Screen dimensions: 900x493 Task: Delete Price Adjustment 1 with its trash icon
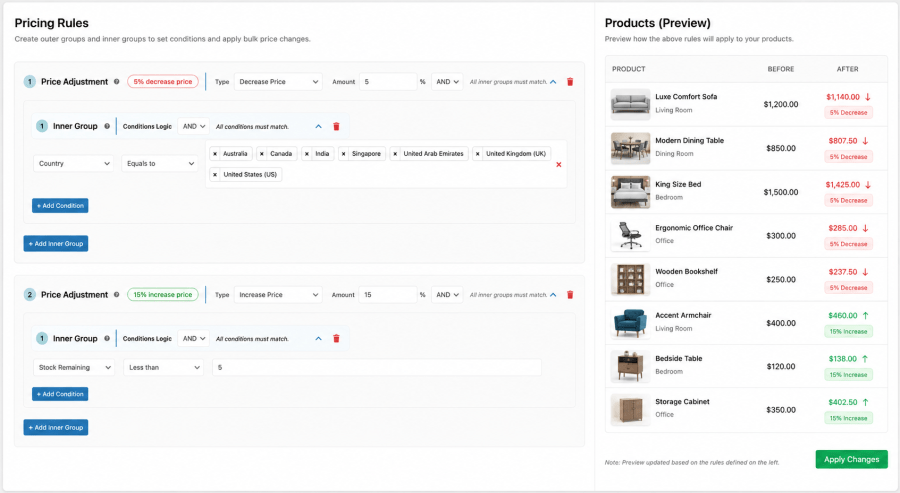click(x=570, y=82)
